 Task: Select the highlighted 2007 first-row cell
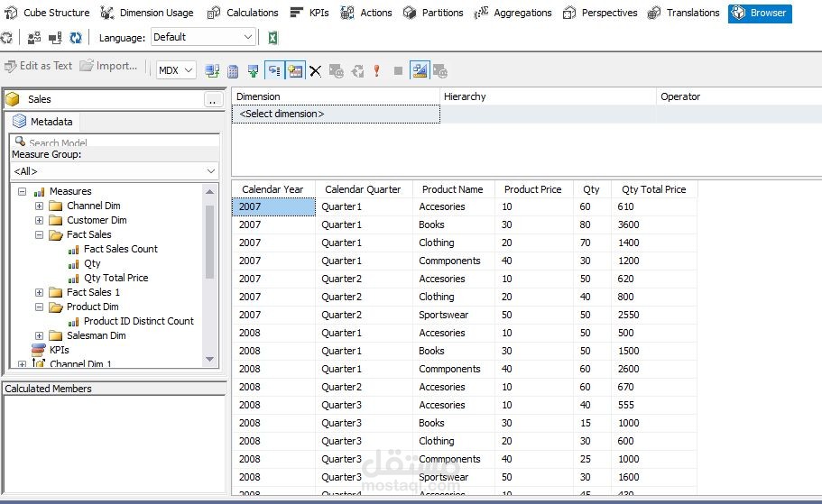tap(273, 207)
